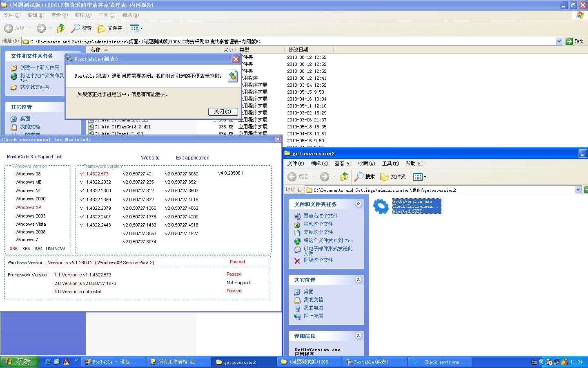This screenshot has width=588, height=368.
Task: Open the 工具(T) menu in the top Explorer window
Action: 107,15
